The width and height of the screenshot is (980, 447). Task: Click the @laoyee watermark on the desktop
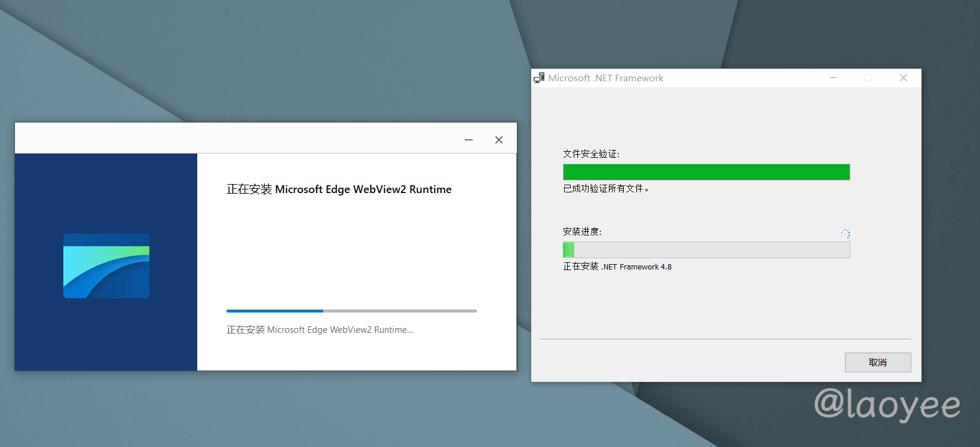coord(887,405)
